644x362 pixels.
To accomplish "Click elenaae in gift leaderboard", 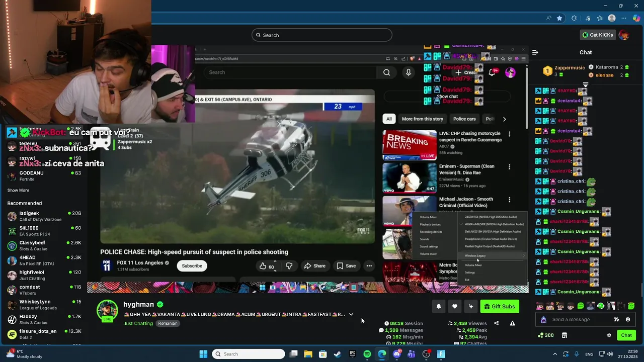I will click(604, 75).
